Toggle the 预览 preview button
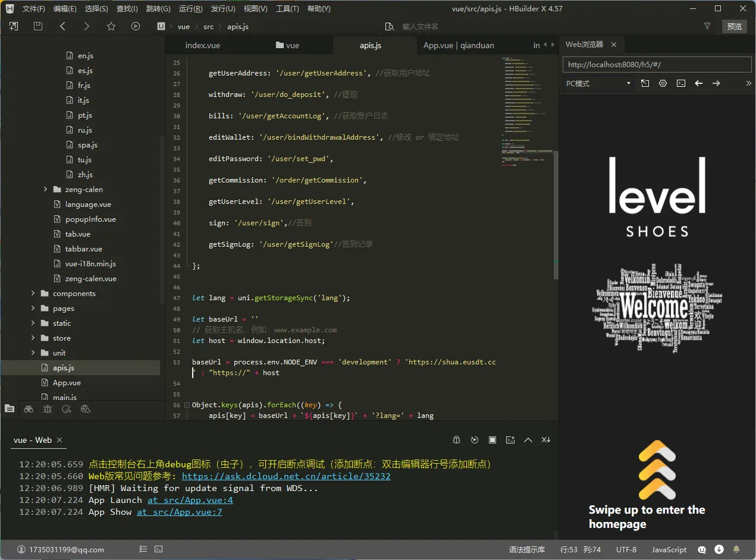Screen dimensions: 756x560 (735, 26)
